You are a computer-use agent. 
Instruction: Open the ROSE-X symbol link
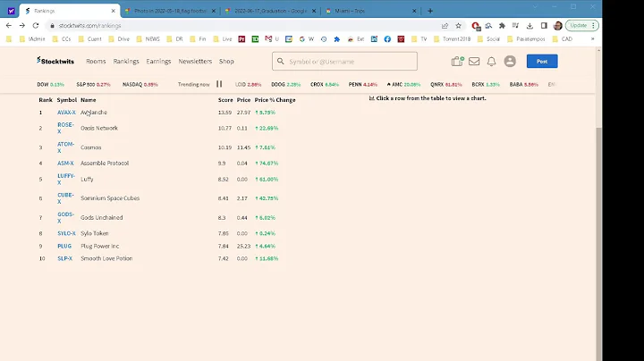coord(65,128)
